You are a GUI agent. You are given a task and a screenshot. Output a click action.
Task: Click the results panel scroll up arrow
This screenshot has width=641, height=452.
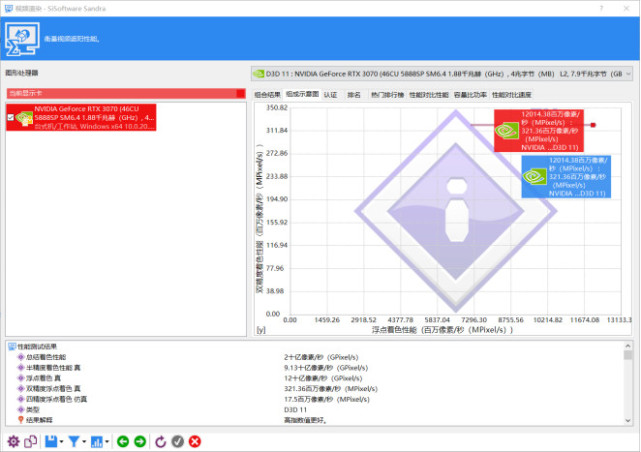click(x=628, y=346)
